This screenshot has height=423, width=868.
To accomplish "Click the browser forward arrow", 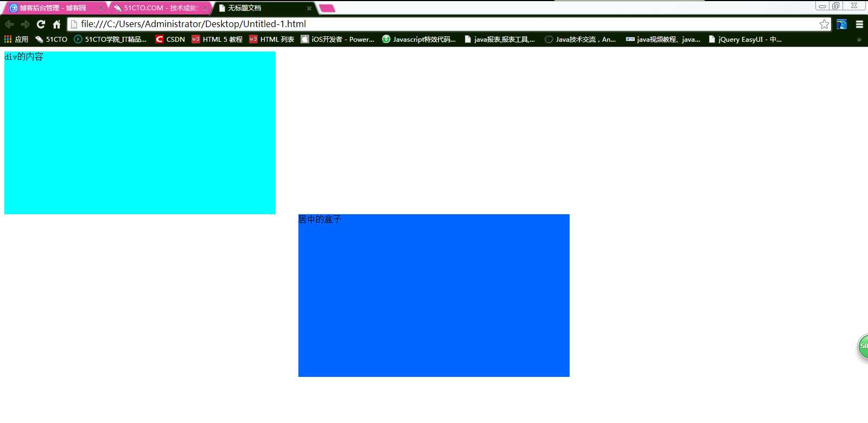I will click(25, 24).
